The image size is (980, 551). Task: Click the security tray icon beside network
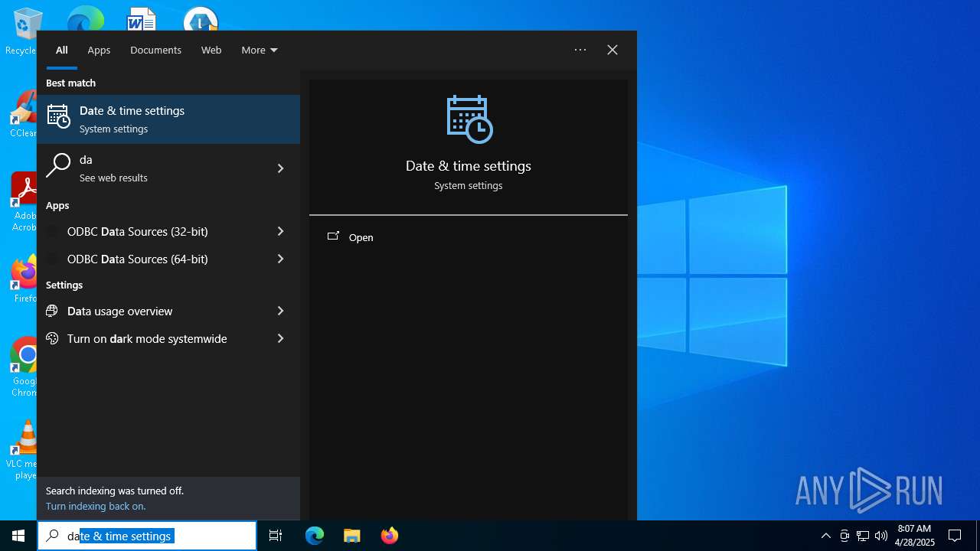click(x=844, y=536)
